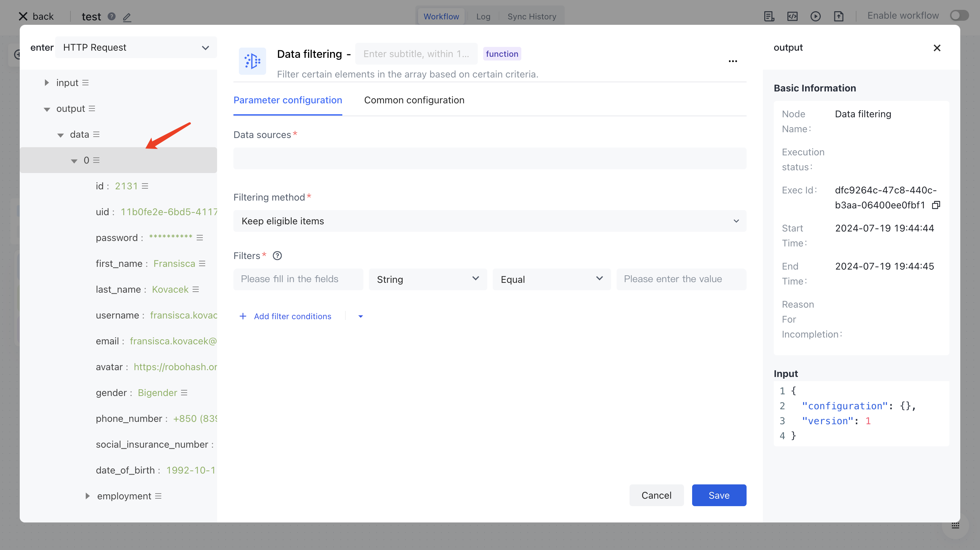Toggle the Enable workflow switch
This screenshot has height=550, width=980.
pos(959,16)
